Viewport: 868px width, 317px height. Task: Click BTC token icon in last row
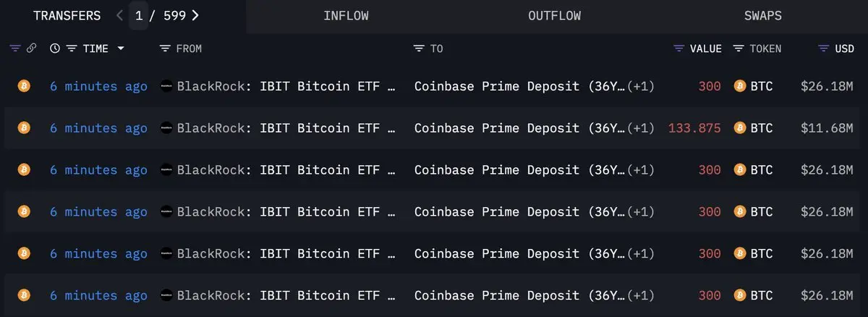pyautogui.click(x=739, y=295)
